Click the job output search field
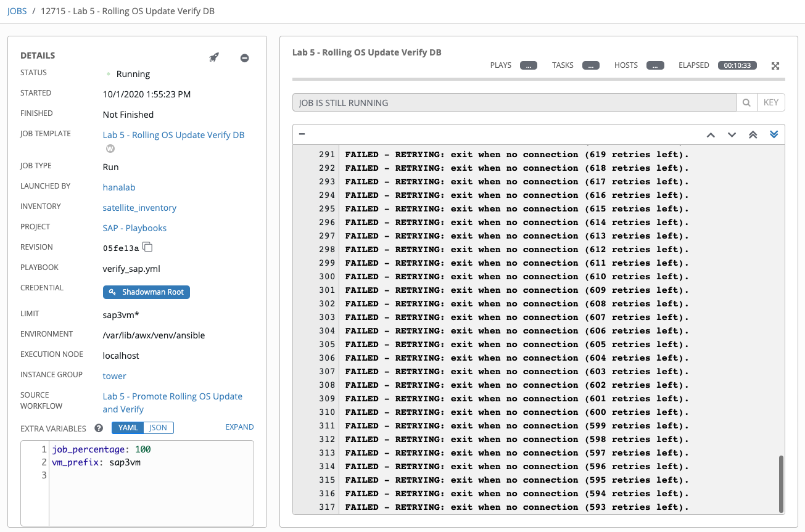 (x=514, y=103)
